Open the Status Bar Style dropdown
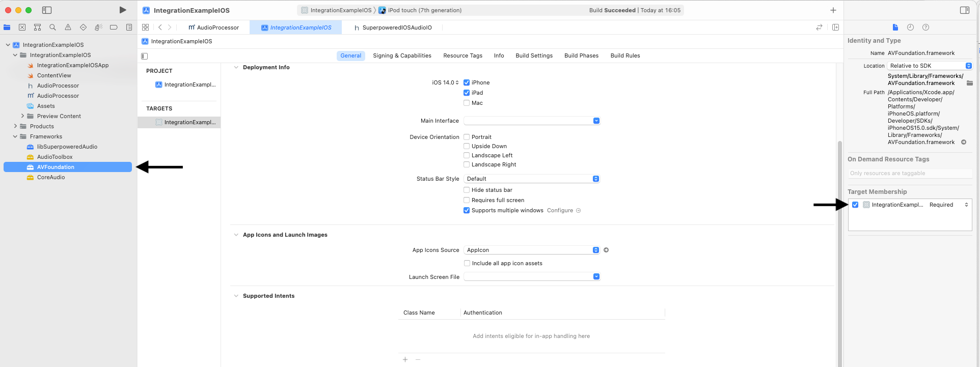 [x=532, y=179]
